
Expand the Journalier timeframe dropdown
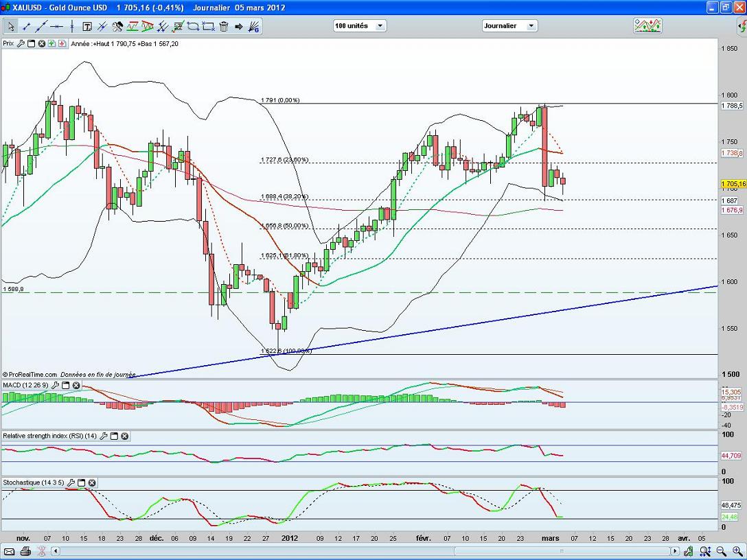click(509, 25)
